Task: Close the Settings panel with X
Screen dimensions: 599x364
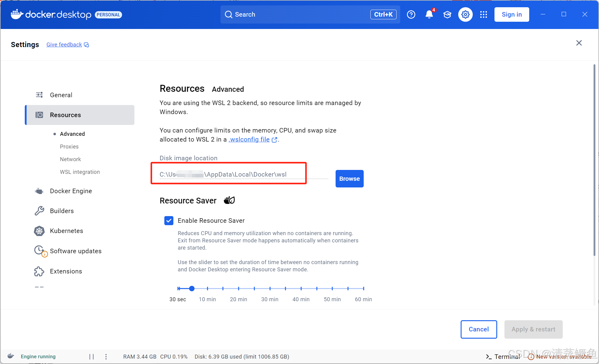Action: (x=579, y=43)
